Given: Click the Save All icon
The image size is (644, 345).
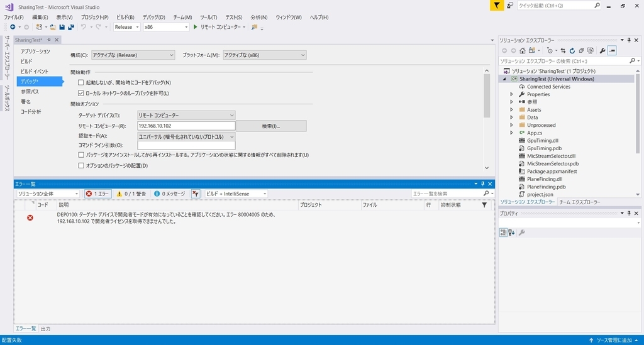Looking at the screenshot, I should click(71, 27).
